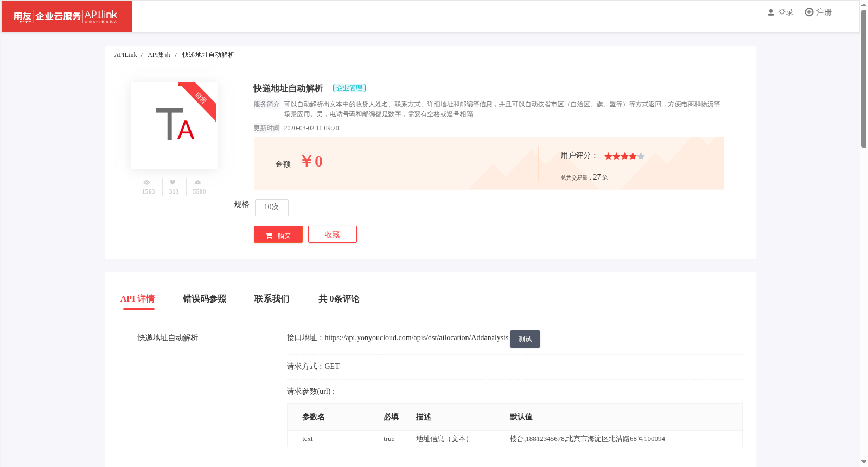Viewport: 868px width, 467px height.
Task: Click the 请求方式：GET text
Action: 313,367
